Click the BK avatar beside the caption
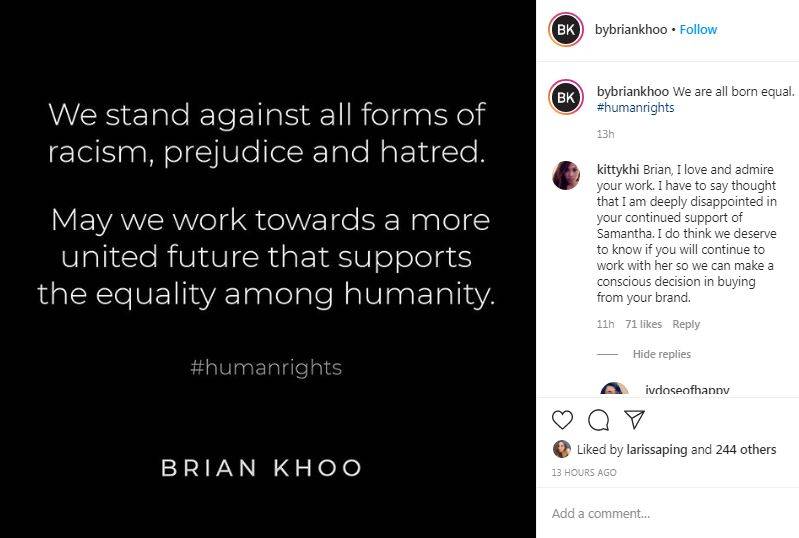799x538 pixels. (x=566, y=97)
